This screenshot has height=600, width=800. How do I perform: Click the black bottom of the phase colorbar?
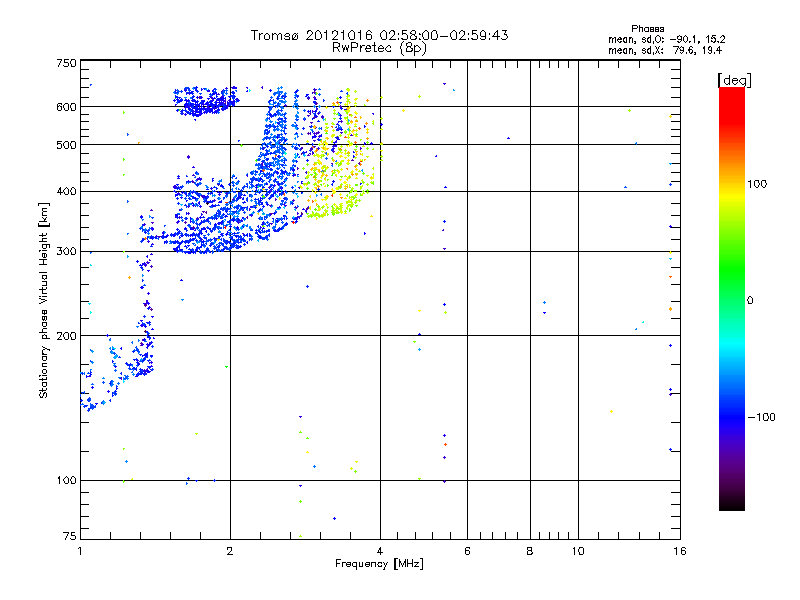tap(732, 503)
